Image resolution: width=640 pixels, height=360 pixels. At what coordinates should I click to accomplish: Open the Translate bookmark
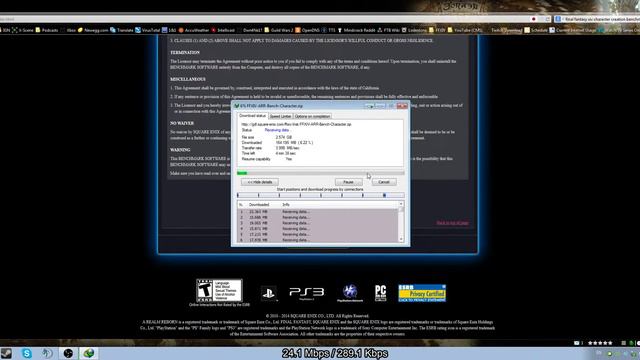[x=122, y=30]
